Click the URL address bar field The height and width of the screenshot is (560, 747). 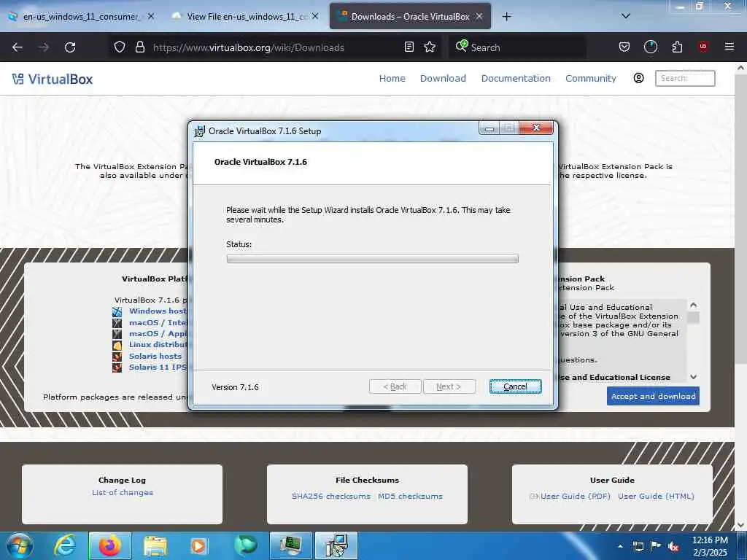[x=274, y=47]
